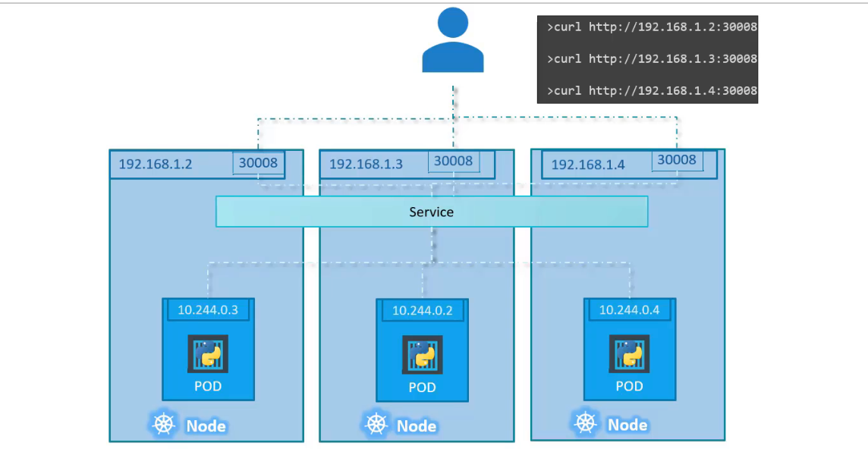Click the curl http://192.168.1.4:30008 command line

(652, 91)
